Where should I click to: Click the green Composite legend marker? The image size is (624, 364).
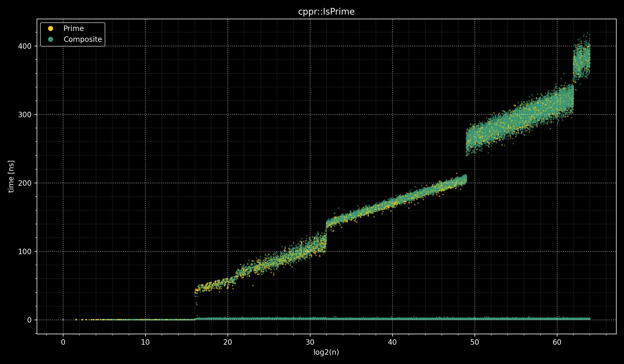(x=50, y=39)
